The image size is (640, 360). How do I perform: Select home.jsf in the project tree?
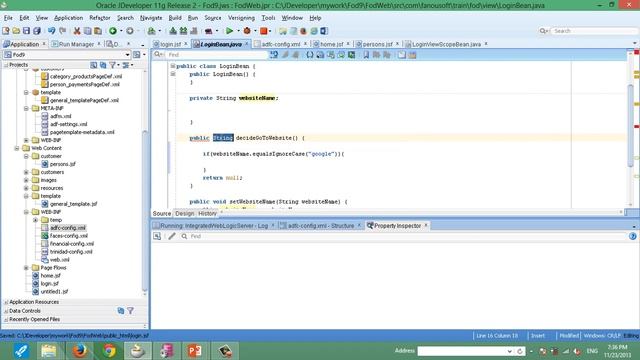51,276
